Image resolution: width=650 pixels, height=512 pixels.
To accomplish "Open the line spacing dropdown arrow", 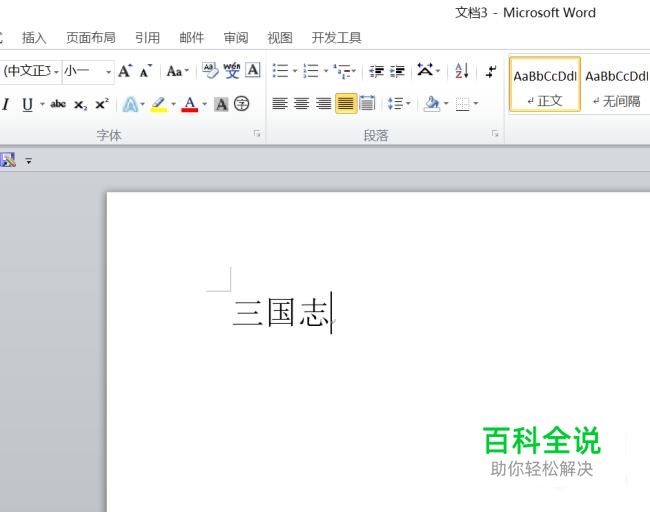I will (408, 103).
